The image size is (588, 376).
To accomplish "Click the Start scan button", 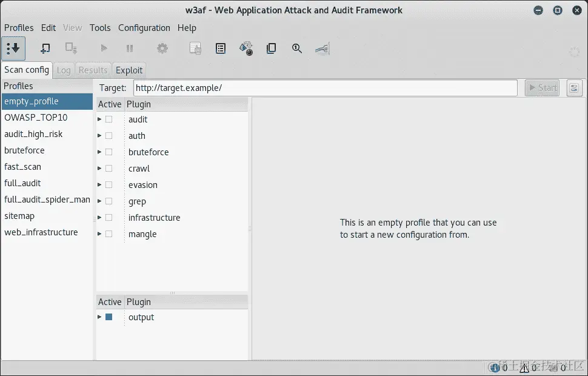I will click(543, 88).
